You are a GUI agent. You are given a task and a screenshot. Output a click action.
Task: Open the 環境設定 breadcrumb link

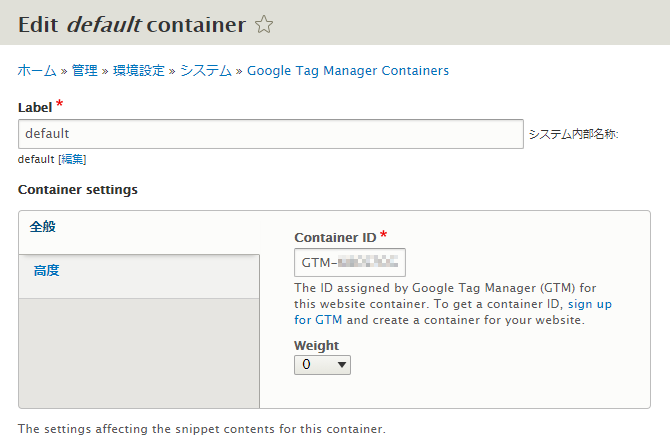click(139, 71)
